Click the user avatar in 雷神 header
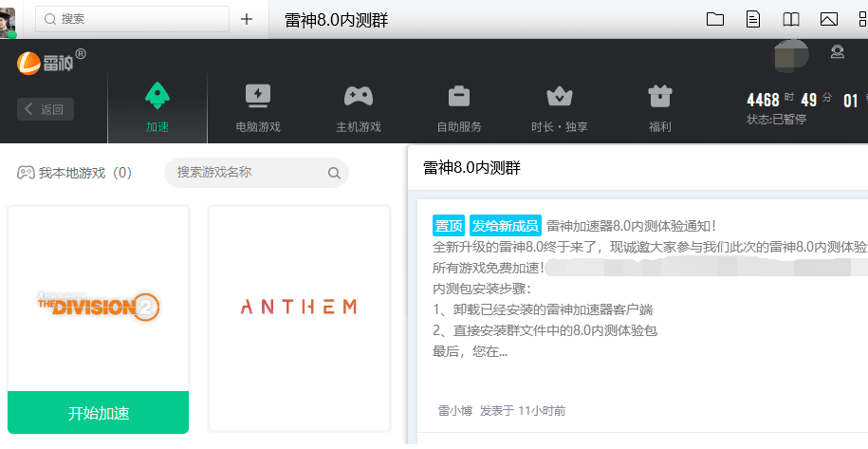This screenshot has height=449, width=868. coord(791,55)
